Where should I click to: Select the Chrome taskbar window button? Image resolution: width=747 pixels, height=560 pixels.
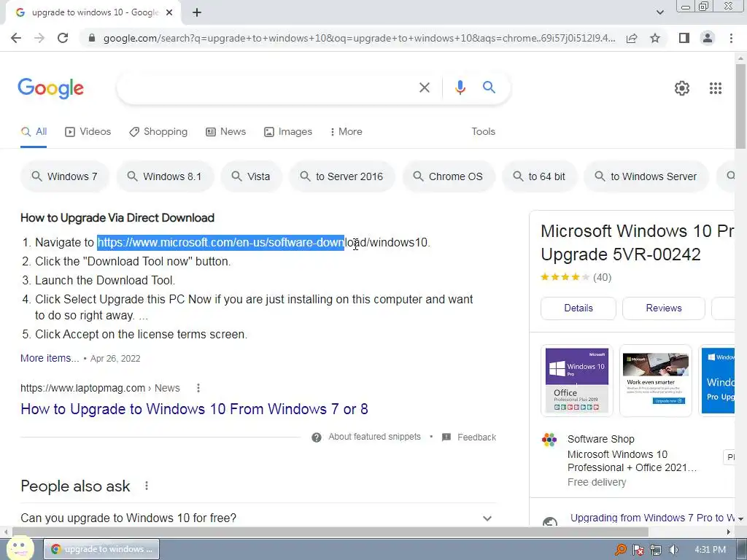click(x=102, y=549)
